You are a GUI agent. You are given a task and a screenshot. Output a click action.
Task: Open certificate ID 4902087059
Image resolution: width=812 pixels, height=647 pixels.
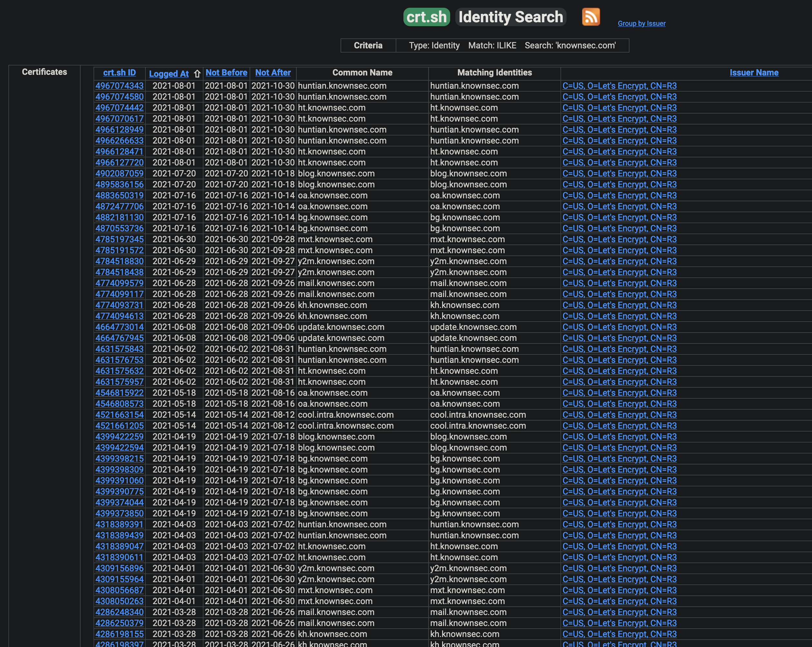tap(119, 174)
